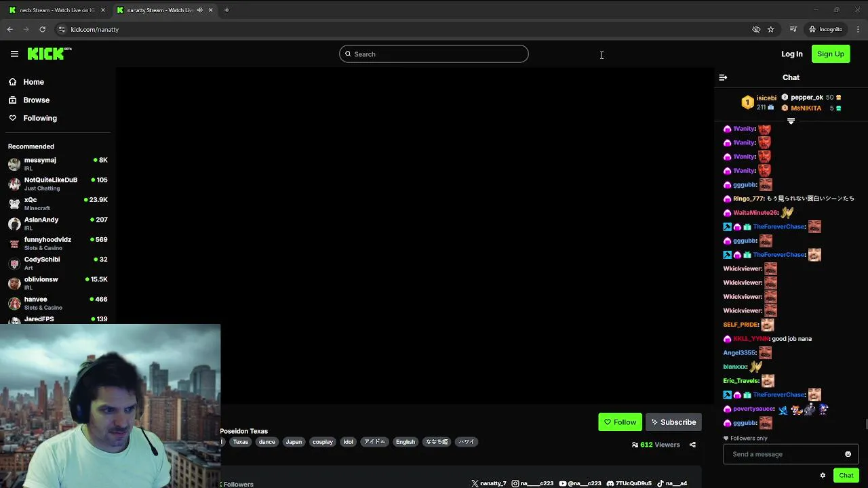Click the address bar URL kick.com/nanatty
The width and height of the screenshot is (868, 488).
94,29
